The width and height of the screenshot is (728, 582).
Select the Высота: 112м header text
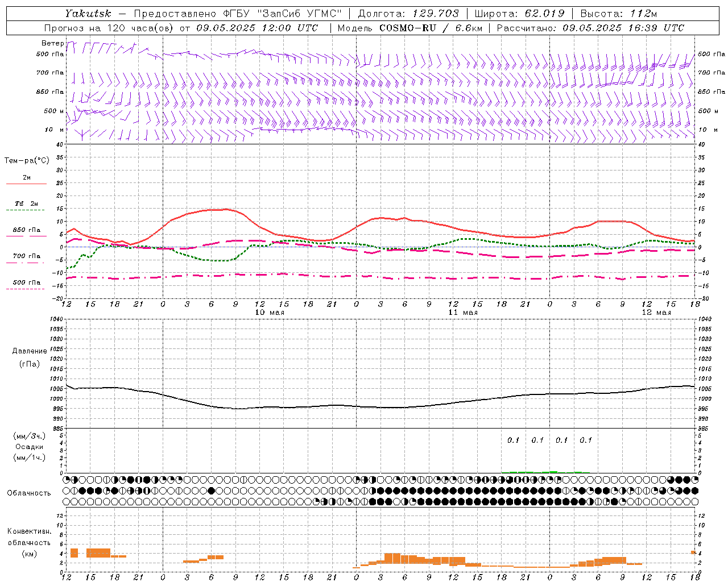pyautogui.click(x=619, y=14)
